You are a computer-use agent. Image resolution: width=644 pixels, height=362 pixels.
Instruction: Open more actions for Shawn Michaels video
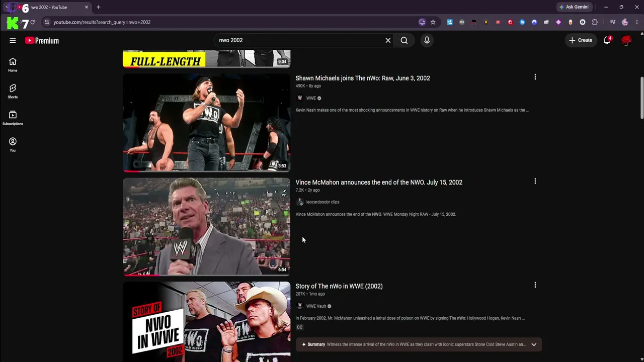pyautogui.click(x=535, y=77)
